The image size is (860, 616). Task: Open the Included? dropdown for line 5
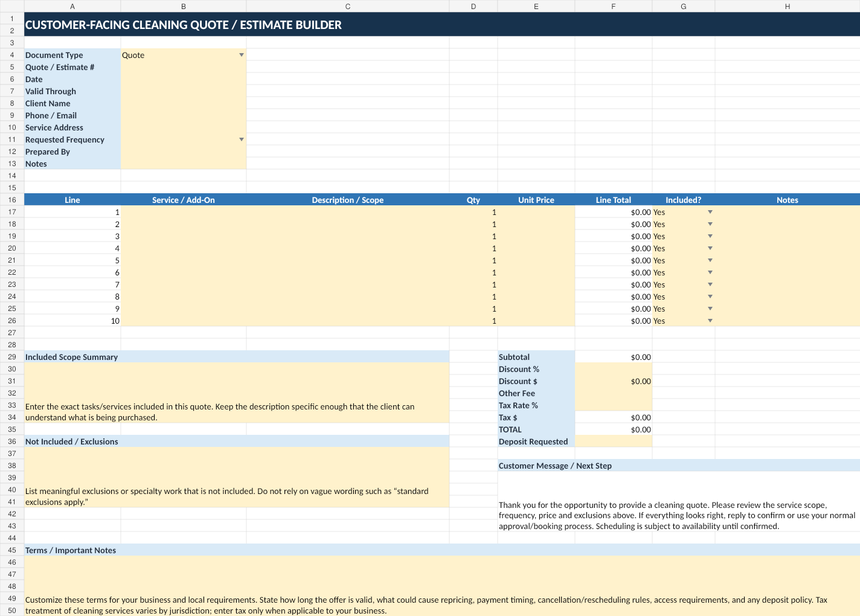[x=710, y=260]
